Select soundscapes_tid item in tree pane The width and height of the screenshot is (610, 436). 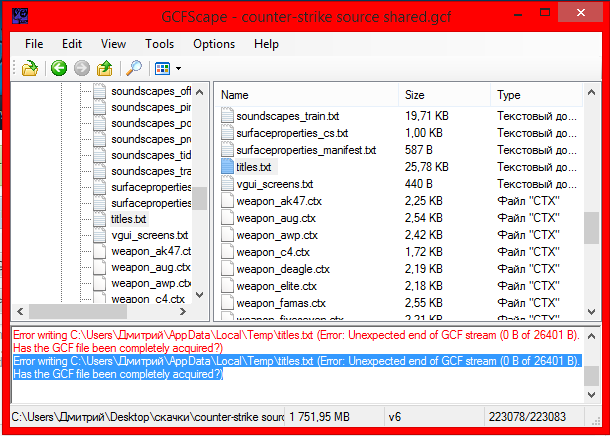click(151, 155)
